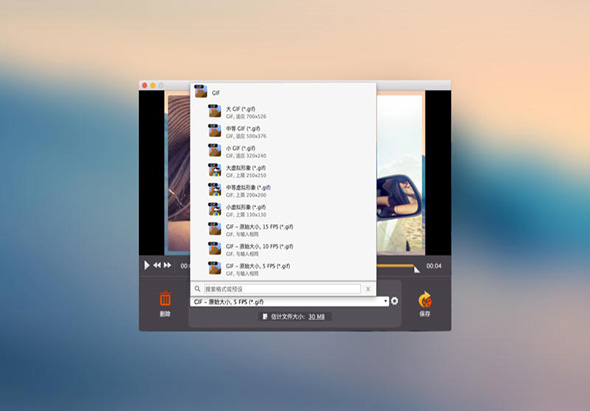This screenshot has width=590, height=411.
Task: Click the 30 MB estimated size link
Action: 316,317
